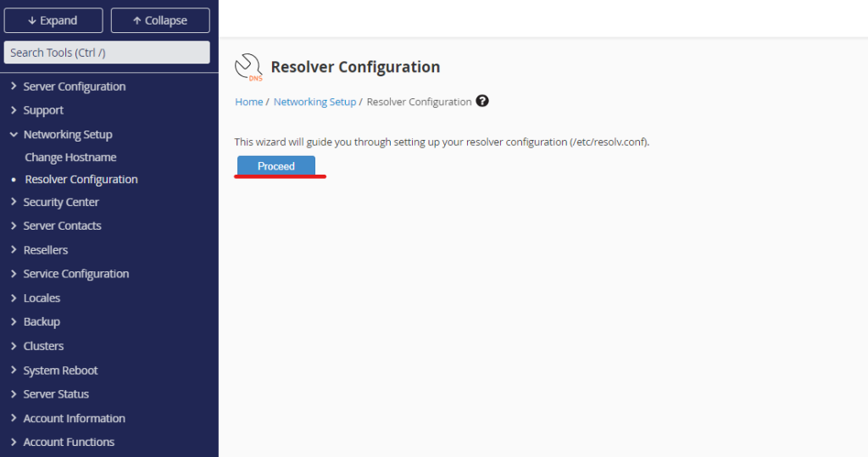This screenshot has width=868, height=457.
Task: Click the Proceed button
Action: tap(275, 166)
